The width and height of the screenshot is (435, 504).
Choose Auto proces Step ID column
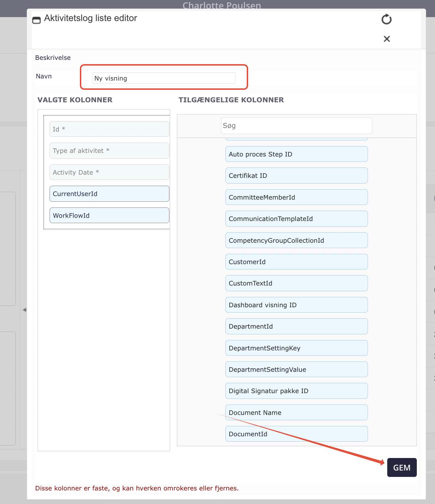click(296, 154)
